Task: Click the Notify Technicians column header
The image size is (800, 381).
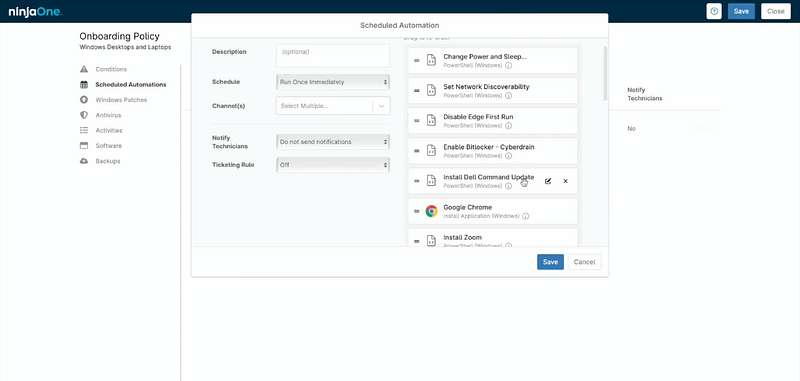Action: tap(645, 94)
